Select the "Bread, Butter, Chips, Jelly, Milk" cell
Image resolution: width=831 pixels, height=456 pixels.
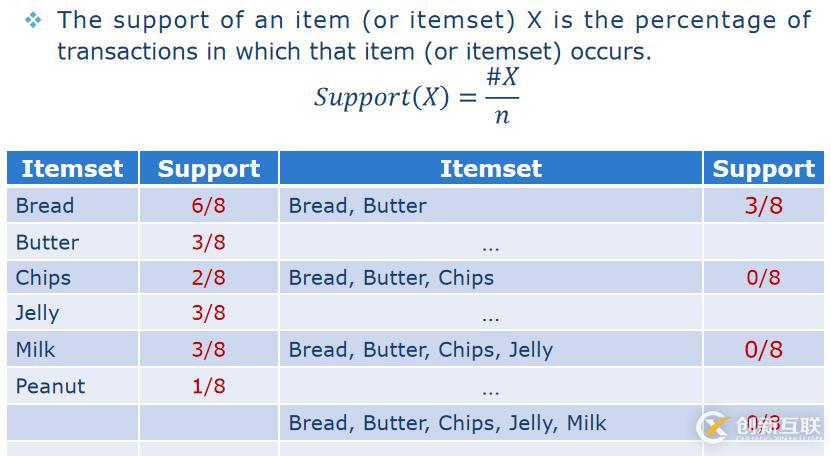point(447,423)
